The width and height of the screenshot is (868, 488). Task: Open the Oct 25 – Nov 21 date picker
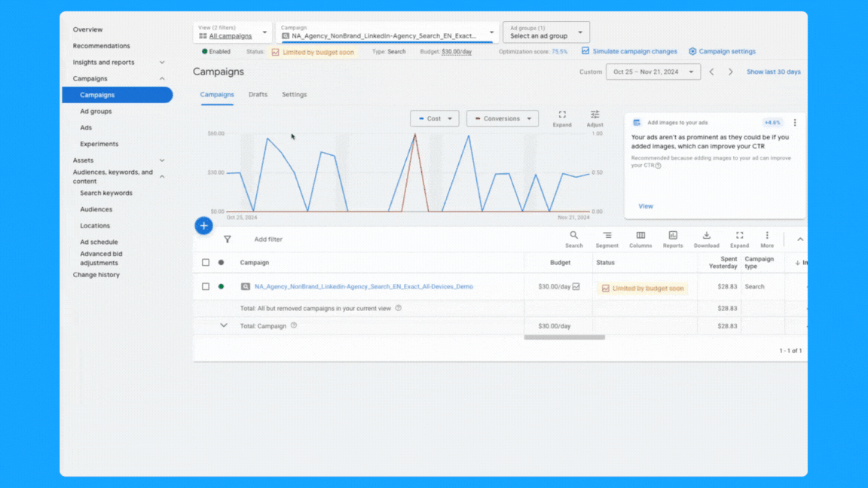[653, 72]
